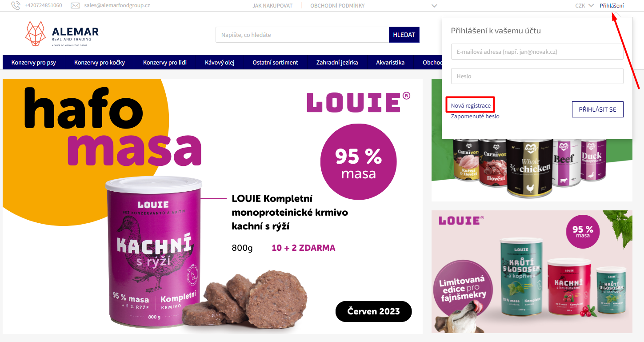The image size is (644, 342).
Task: Focus the e-mail address login field
Action: (x=537, y=52)
